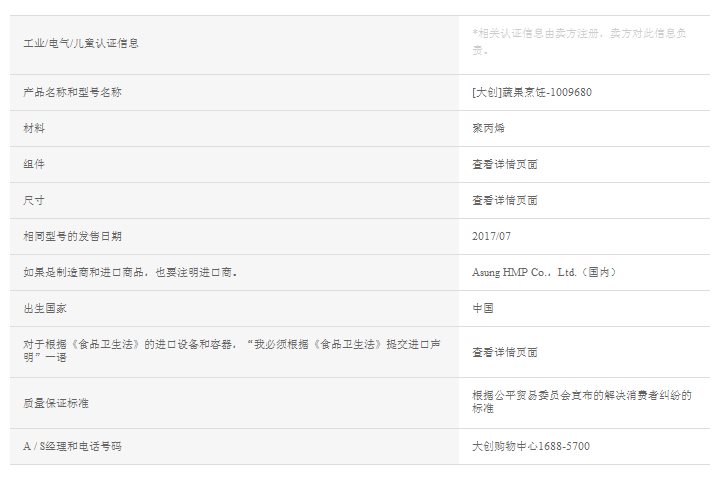Click the 大创购物中心1688-5700 phone number
721x499 pixels.
click(x=531, y=446)
